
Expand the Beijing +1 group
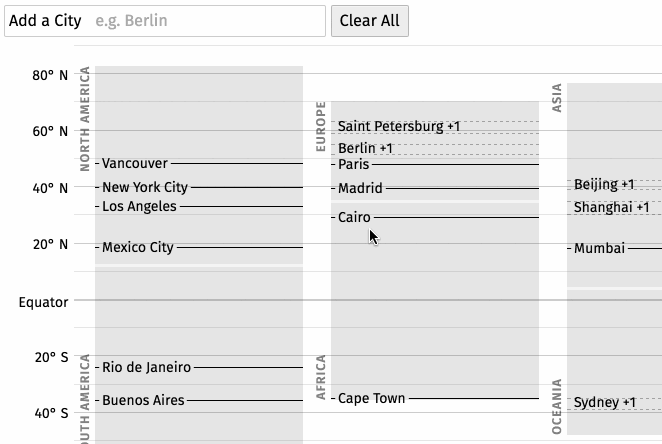tap(604, 184)
